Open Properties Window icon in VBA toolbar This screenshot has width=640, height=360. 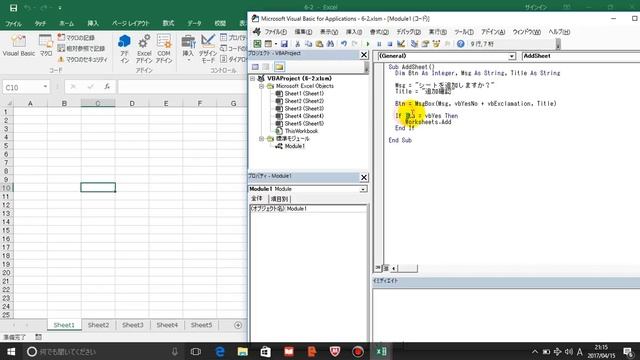pyautogui.click(x=425, y=44)
